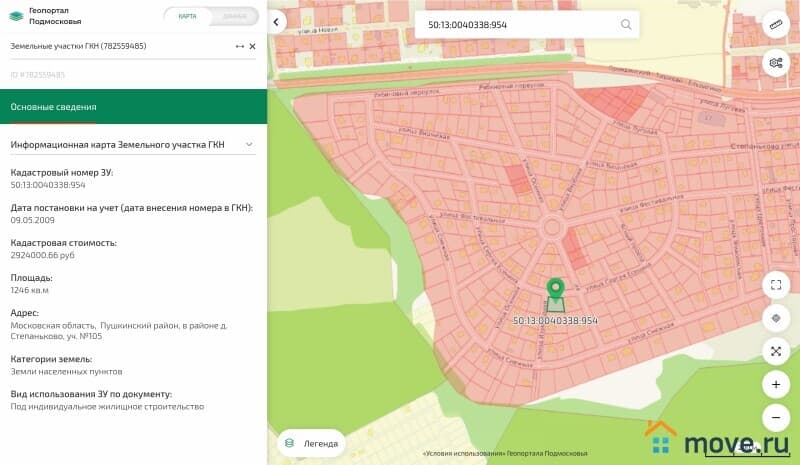This screenshot has width=800, height=465.
Task: Zoom in on the map
Action: pyautogui.click(x=776, y=384)
